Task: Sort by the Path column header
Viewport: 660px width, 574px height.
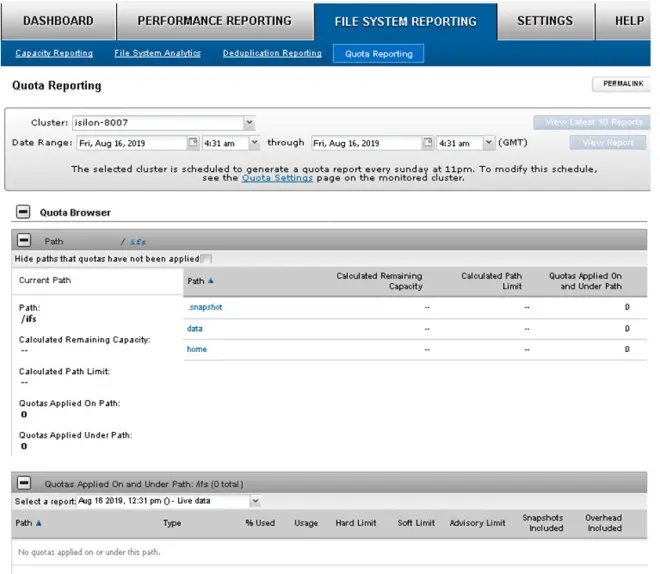Action: pyautogui.click(x=200, y=281)
